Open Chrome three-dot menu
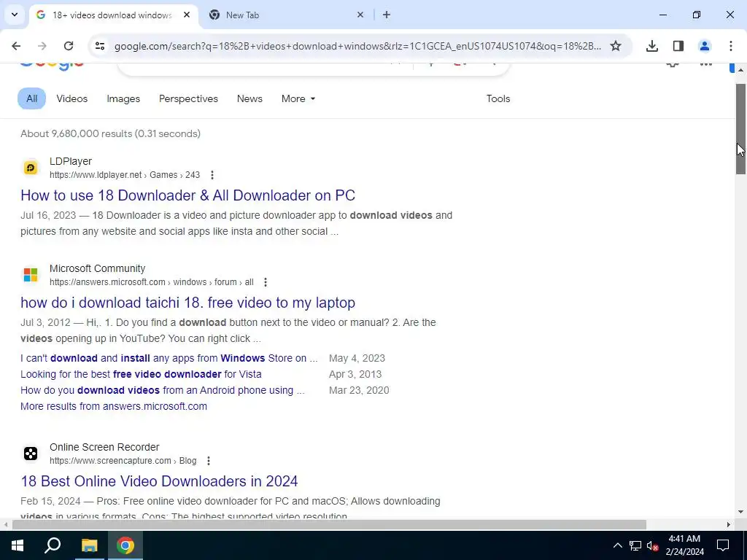This screenshot has width=747, height=560. (x=731, y=46)
